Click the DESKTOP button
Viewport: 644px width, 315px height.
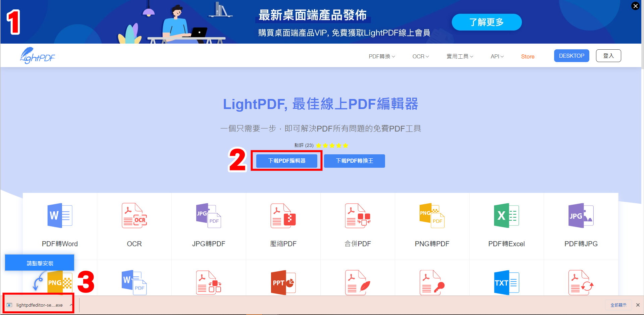[x=572, y=56]
